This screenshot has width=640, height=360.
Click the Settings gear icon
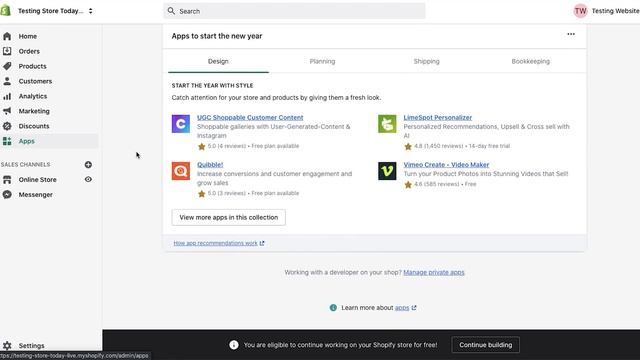click(x=7, y=346)
